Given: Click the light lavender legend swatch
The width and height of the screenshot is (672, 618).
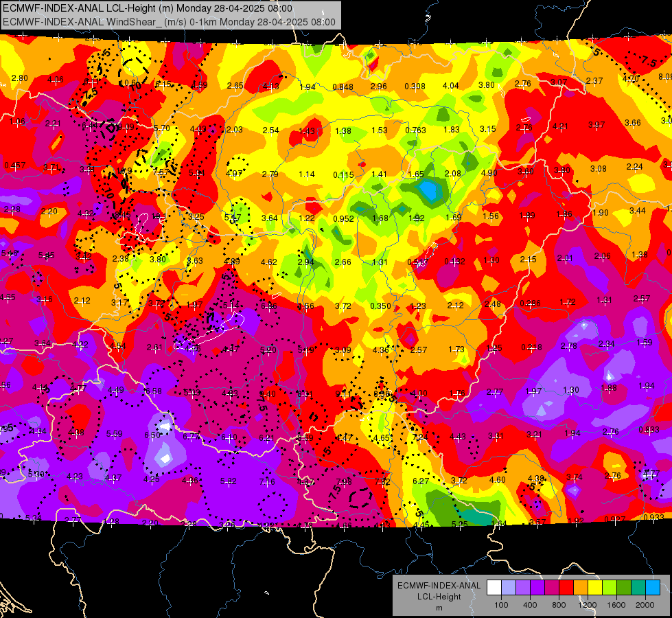Looking at the screenshot, I should click(509, 588).
